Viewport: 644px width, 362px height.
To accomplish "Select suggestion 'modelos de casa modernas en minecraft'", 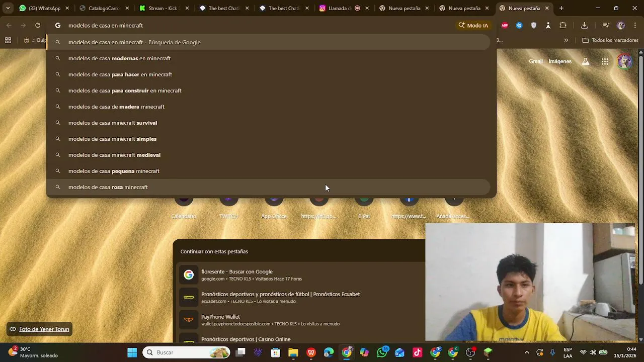I will [x=268, y=58].
